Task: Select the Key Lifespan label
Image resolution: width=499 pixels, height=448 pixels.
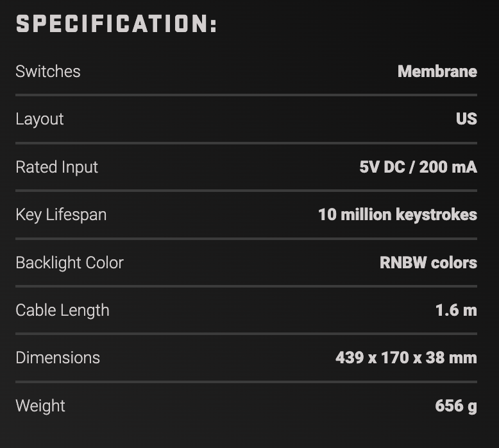Action: [61, 214]
